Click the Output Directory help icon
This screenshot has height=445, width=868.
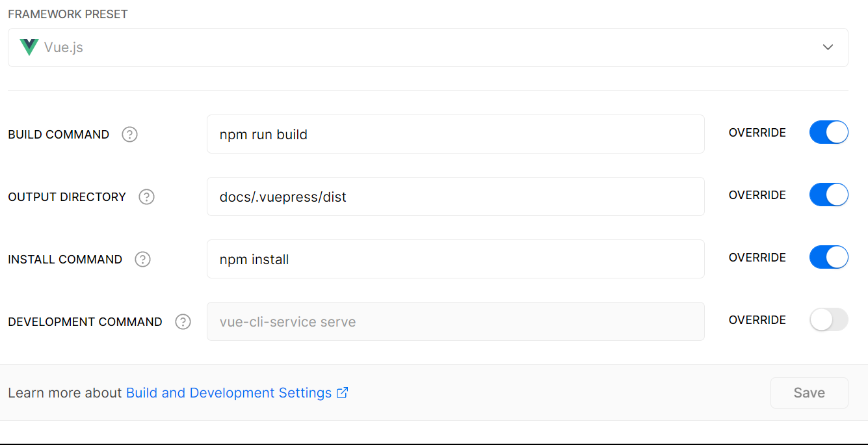click(147, 197)
